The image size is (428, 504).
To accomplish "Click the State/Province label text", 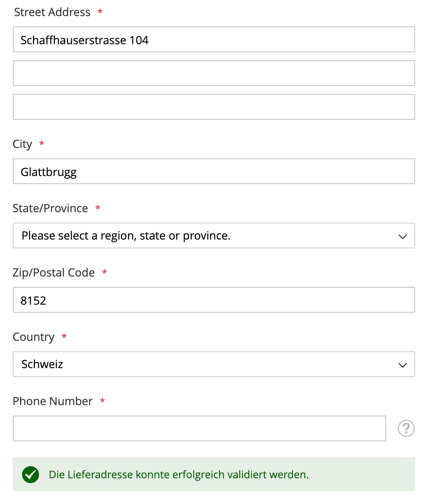I will pyautogui.click(x=50, y=208).
